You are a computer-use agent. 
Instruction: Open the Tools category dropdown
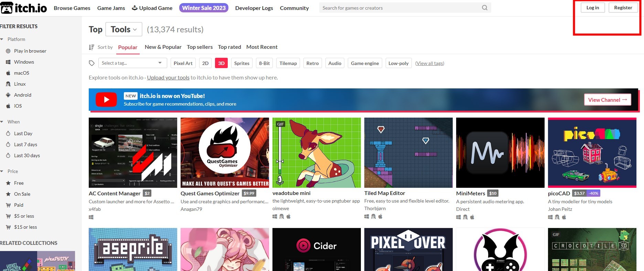pos(124,30)
